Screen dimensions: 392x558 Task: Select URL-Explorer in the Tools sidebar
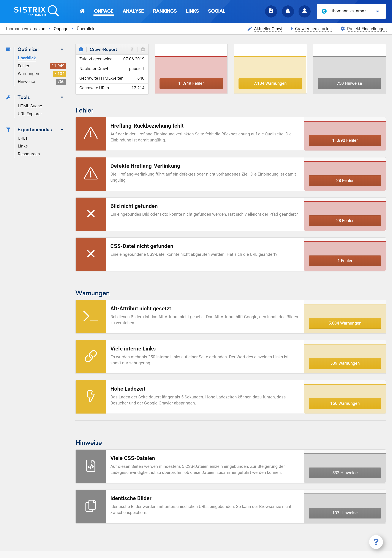pos(30,114)
